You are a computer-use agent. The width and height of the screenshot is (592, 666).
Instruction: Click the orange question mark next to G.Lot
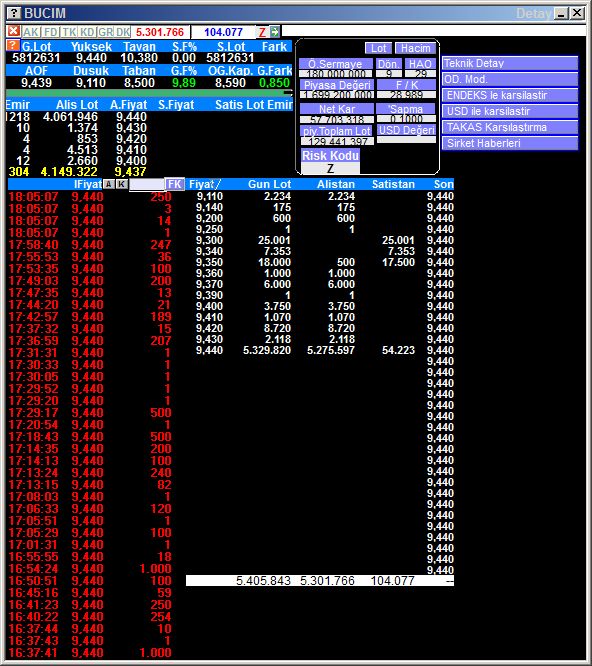[13, 45]
